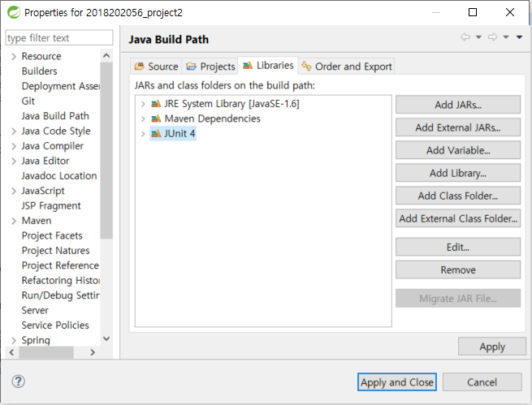
Task: Click the Add JARs... button
Action: (458, 105)
